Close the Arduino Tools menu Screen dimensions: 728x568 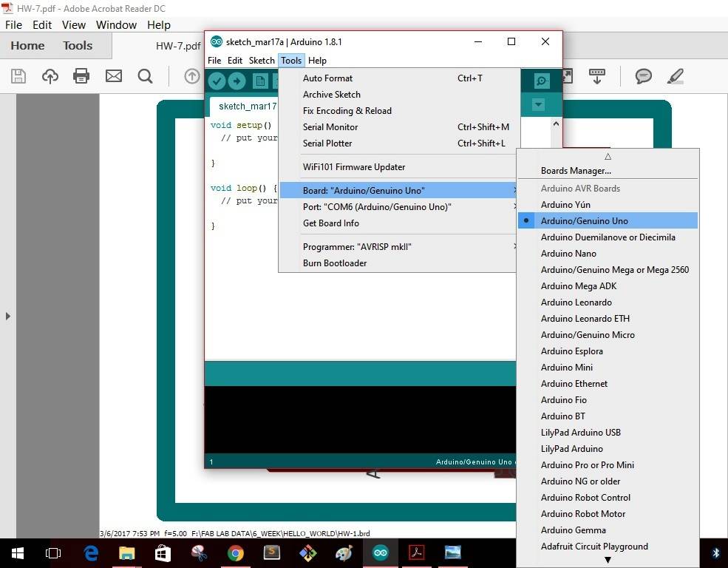pyautogui.click(x=291, y=61)
